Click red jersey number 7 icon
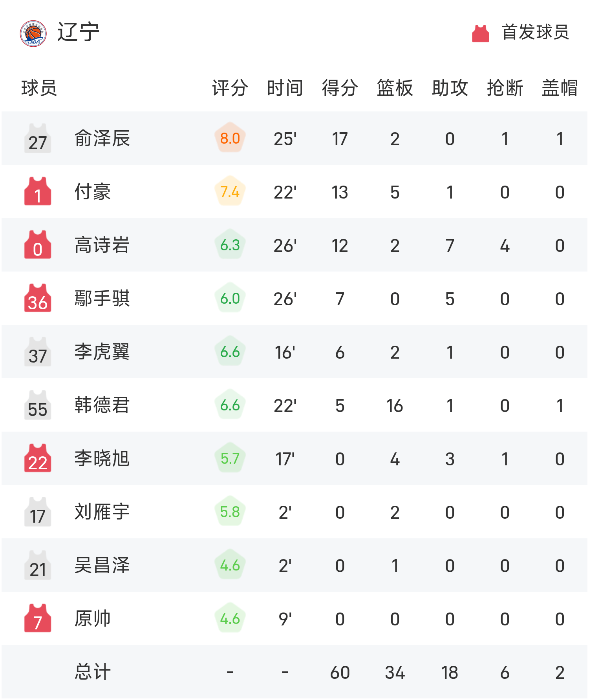This screenshot has width=589, height=700. pos(38,619)
